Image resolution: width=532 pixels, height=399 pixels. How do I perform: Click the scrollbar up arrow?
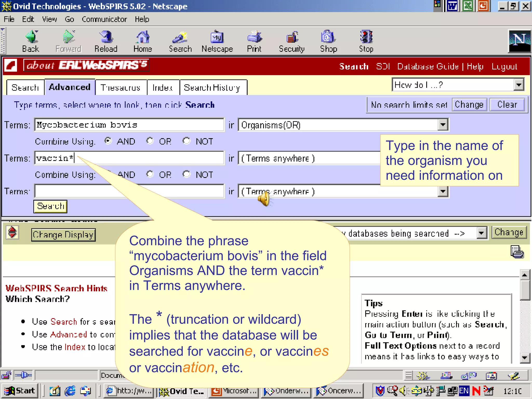pos(525,275)
